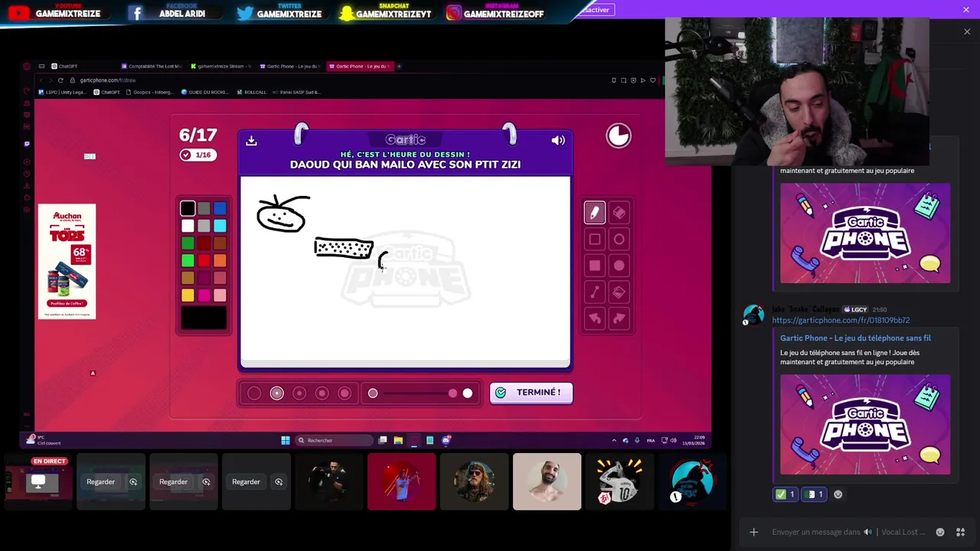980x551 pixels.
Task: Choose the filled ellipse shape tool
Action: click(619, 266)
